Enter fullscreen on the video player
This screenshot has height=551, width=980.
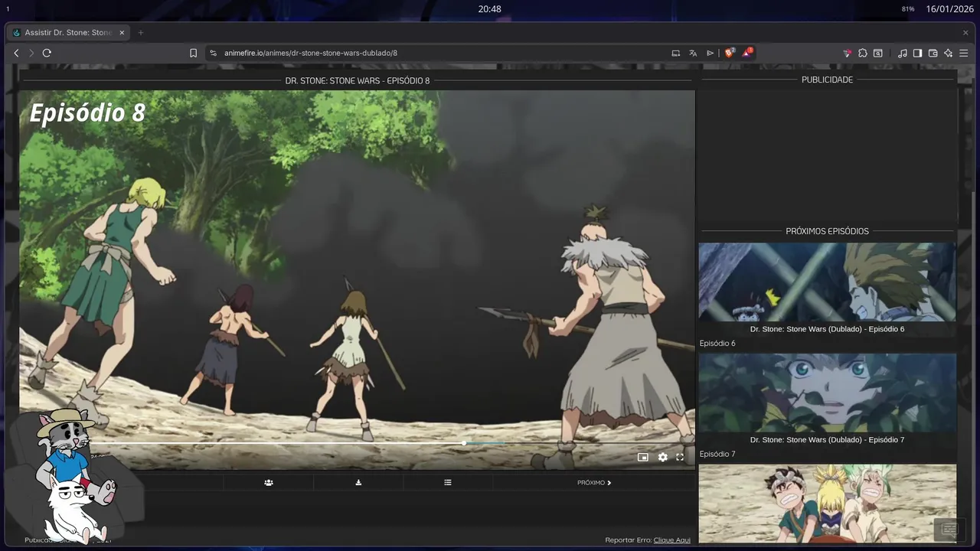click(x=680, y=457)
